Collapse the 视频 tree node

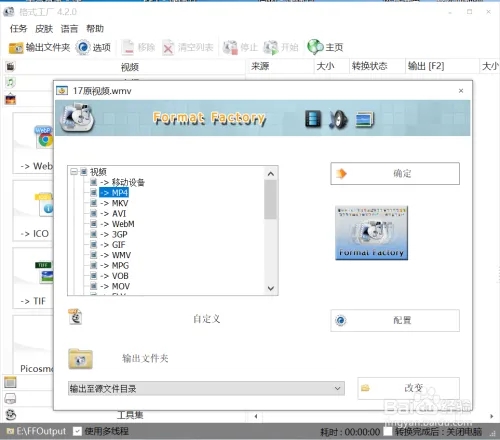[73, 172]
